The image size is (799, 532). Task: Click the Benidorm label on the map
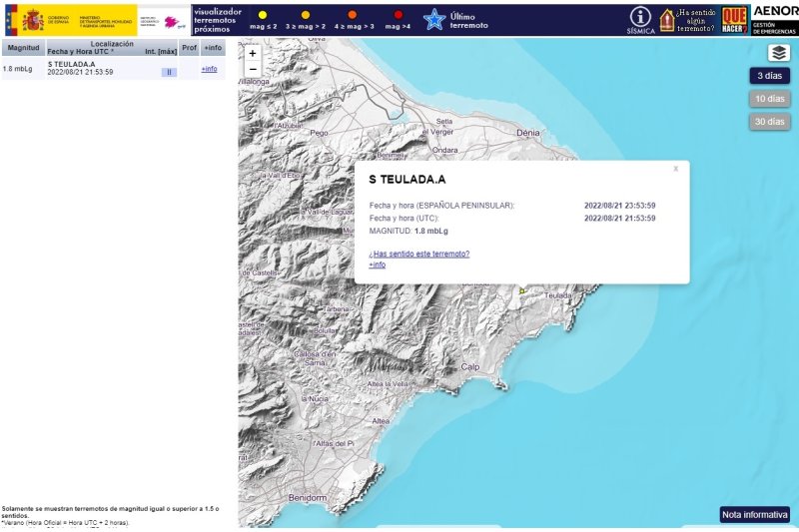tap(308, 497)
